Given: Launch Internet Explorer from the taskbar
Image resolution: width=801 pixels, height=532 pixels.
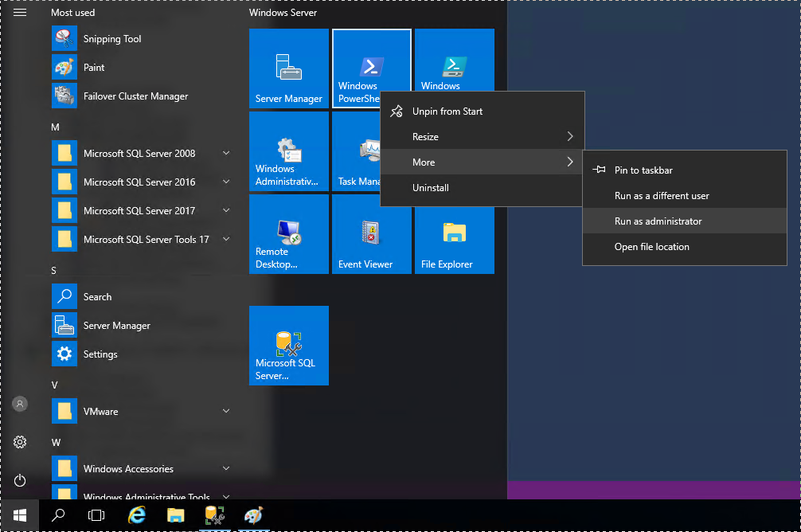Looking at the screenshot, I should 136,515.
